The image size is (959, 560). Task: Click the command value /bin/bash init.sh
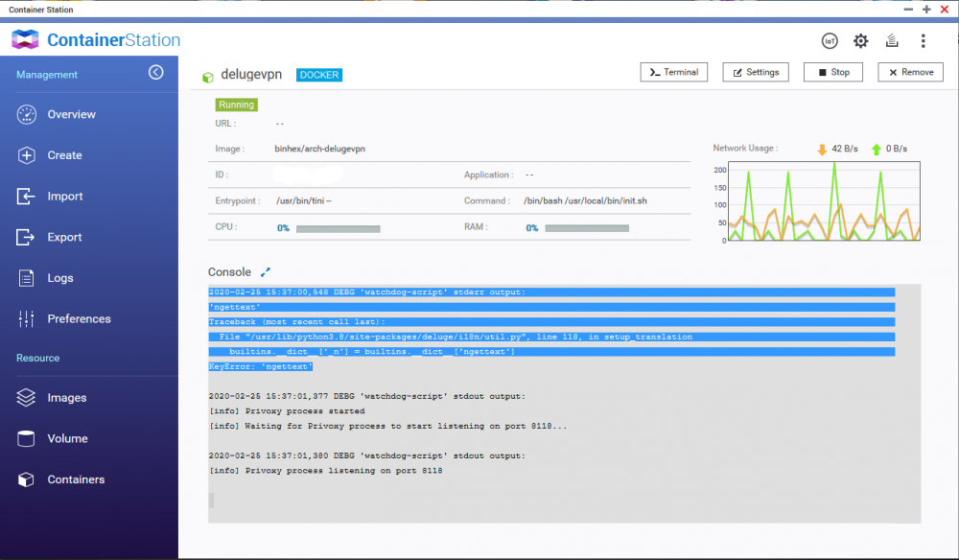click(585, 200)
